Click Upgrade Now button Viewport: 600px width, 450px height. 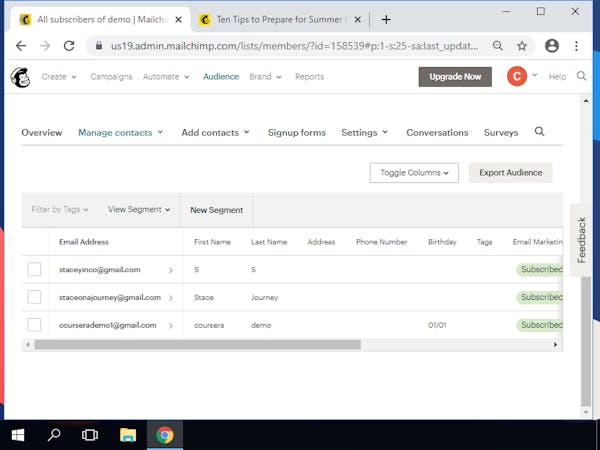point(455,77)
